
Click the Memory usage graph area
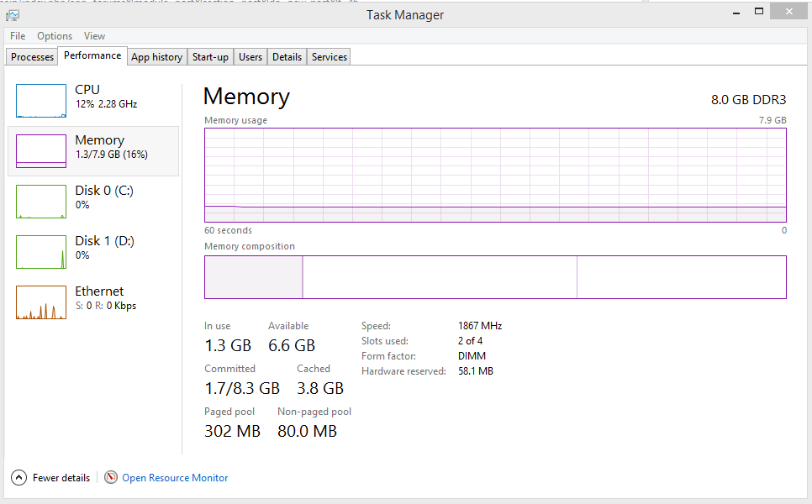tap(495, 175)
